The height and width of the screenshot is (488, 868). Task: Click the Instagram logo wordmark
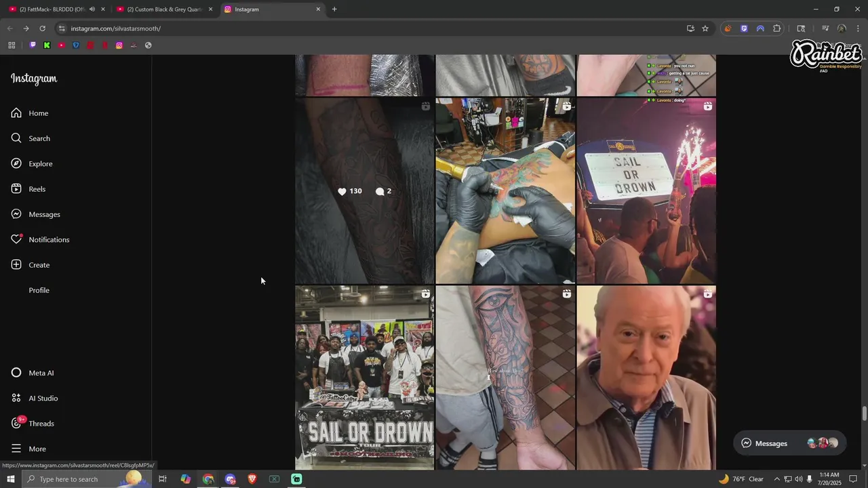point(34,79)
